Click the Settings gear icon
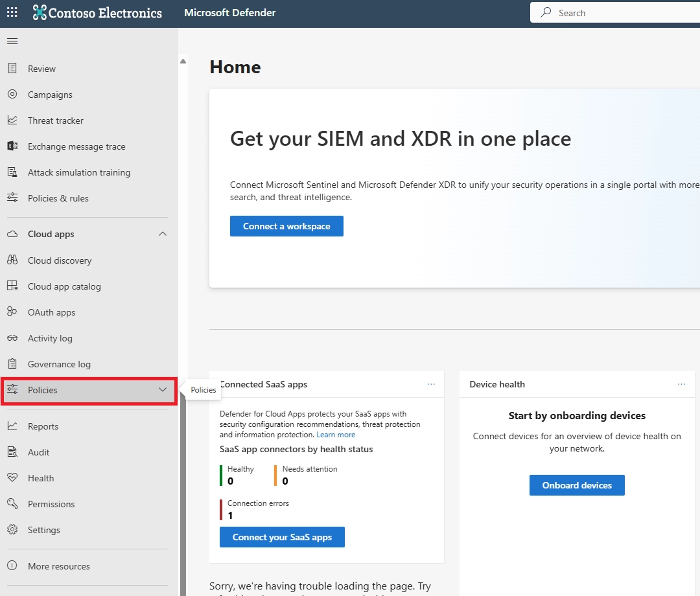This screenshot has width=700, height=596. (x=12, y=529)
